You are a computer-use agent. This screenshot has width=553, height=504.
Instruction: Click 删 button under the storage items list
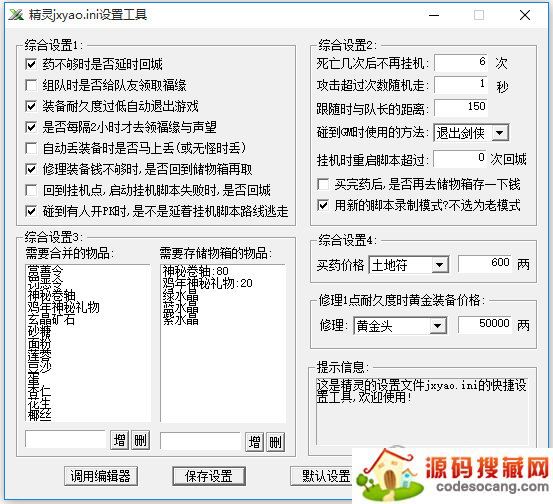275,442
